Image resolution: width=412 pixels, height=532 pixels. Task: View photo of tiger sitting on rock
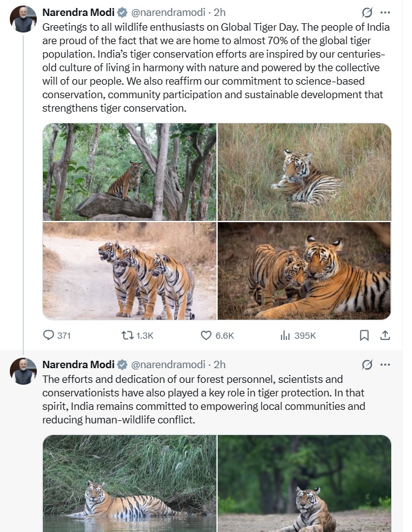click(x=129, y=172)
